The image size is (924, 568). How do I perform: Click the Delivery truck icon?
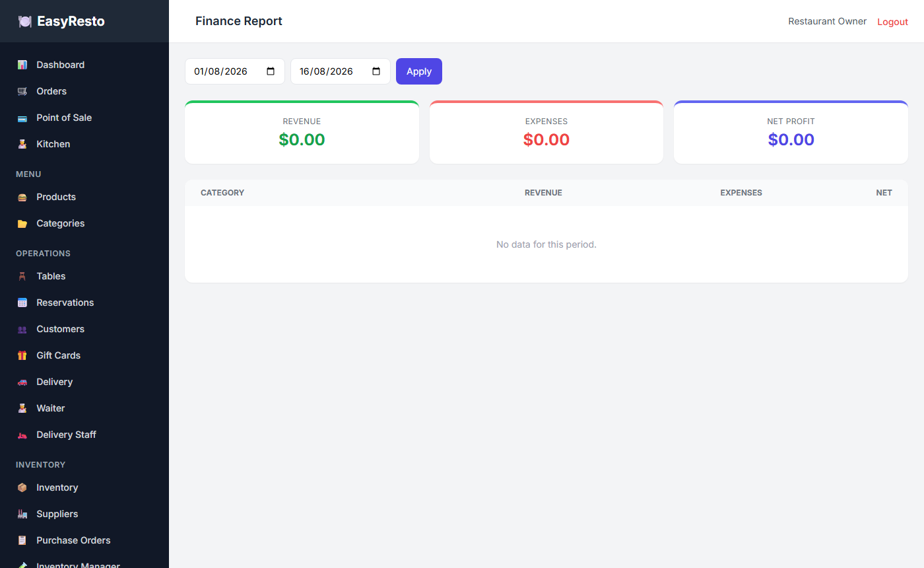(22, 382)
